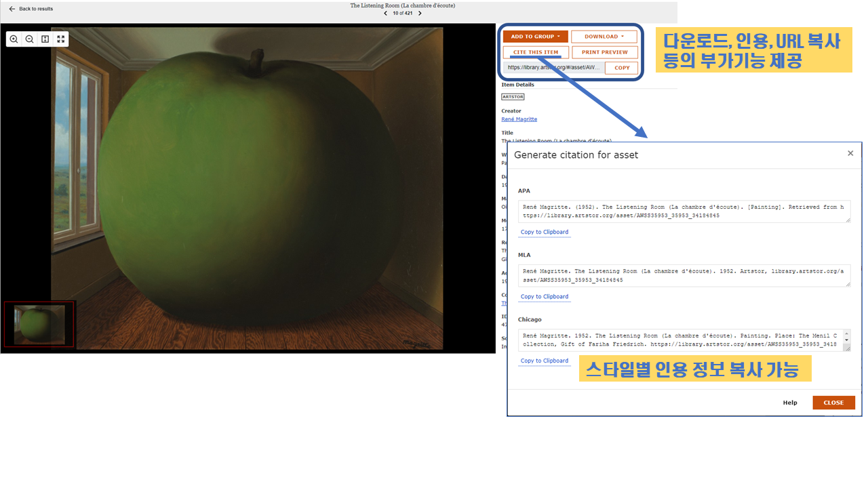Click the '10 of 421' item counter

point(403,13)
